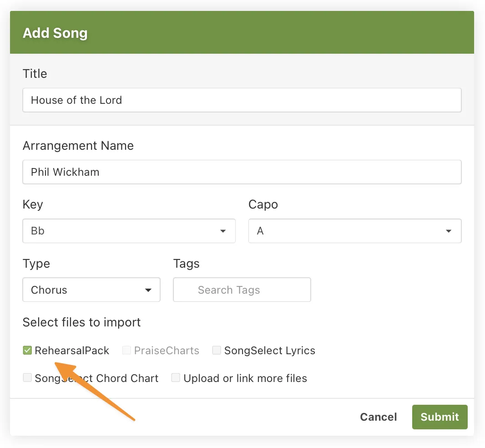Image resolution: width=485 pixels, height=448 pixels.
Task: Check the SongSelect Chord Chart option
Action: pos(27,378)
